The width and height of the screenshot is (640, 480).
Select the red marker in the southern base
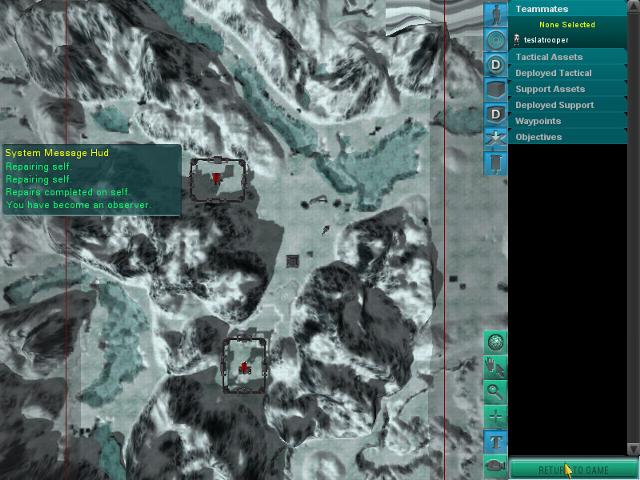point(244,368)
